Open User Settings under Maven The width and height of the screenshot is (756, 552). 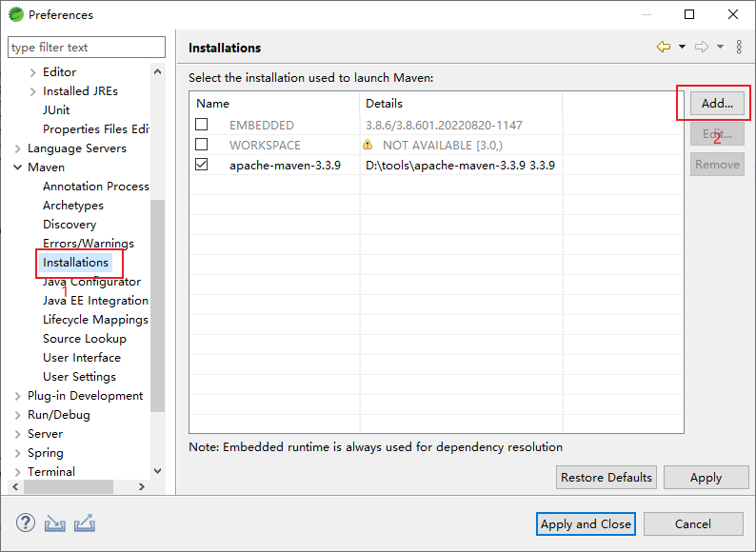tap(79, 377)
